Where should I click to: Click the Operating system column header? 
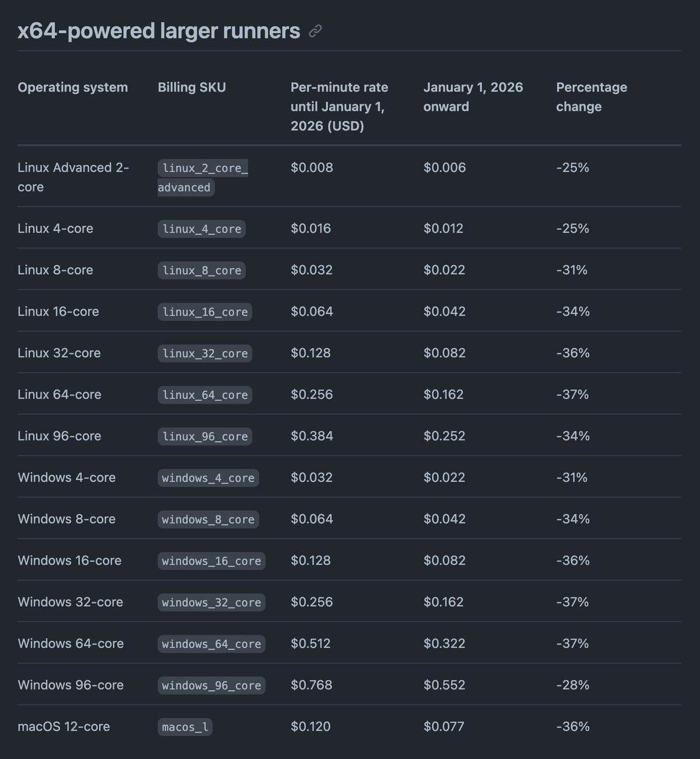(72, 88)
